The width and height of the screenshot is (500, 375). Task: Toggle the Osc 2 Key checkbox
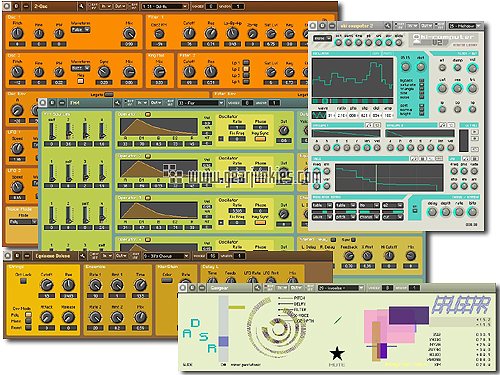point(80,81)
